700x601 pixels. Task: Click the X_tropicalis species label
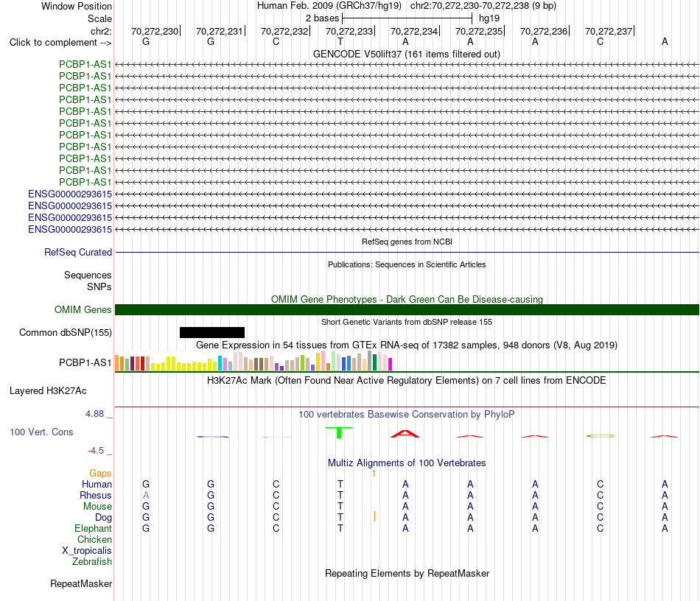click(87, 551)
